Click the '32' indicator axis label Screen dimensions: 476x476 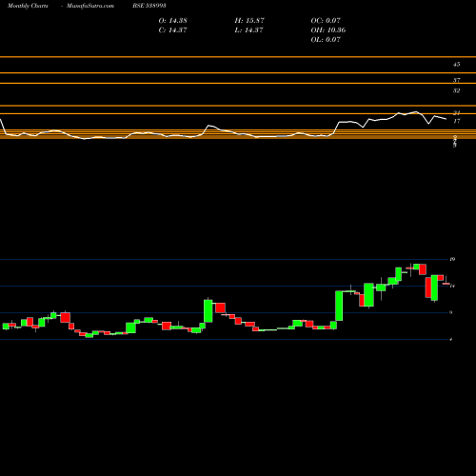click(456, 90)
